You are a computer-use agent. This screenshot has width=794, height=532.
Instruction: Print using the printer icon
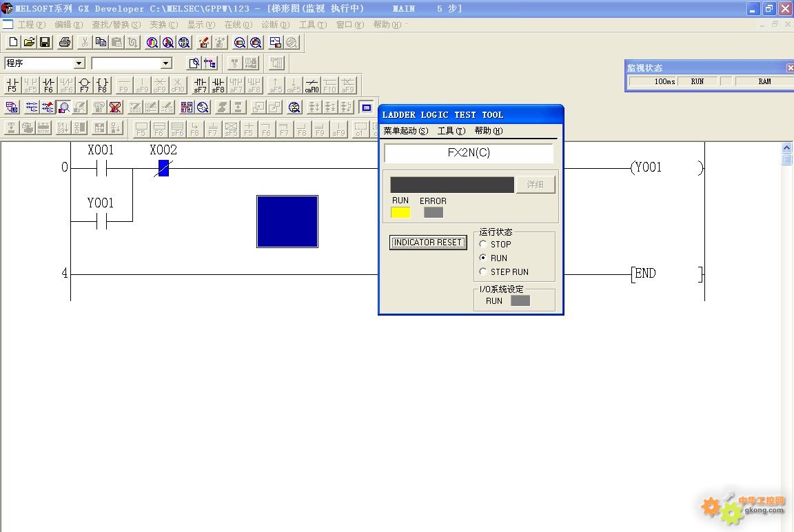tap(65, 43)
